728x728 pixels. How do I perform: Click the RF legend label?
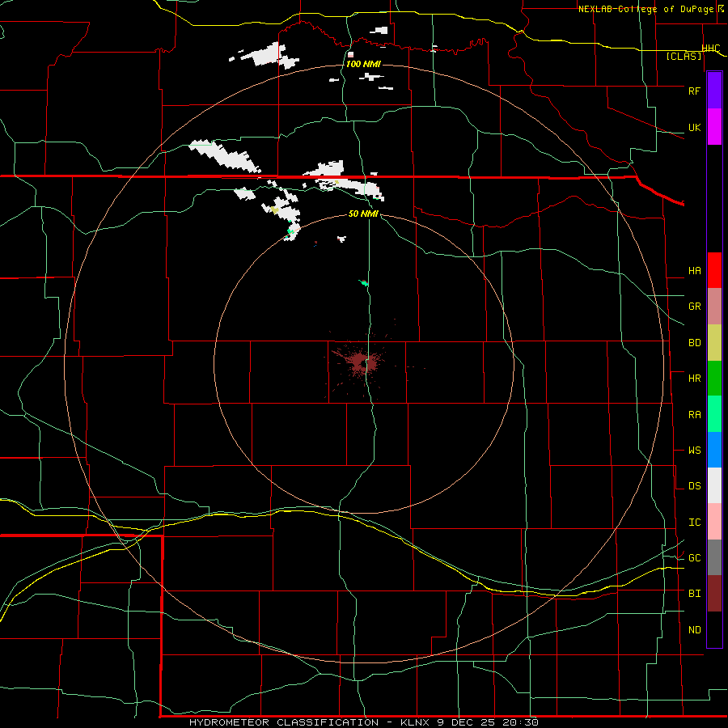[x=694, y=91]
